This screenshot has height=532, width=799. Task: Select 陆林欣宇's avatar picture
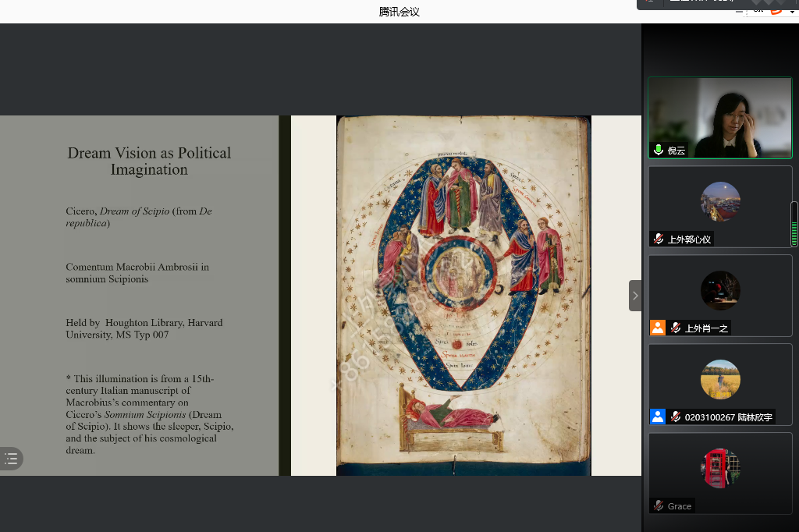(x=719, y=379)
